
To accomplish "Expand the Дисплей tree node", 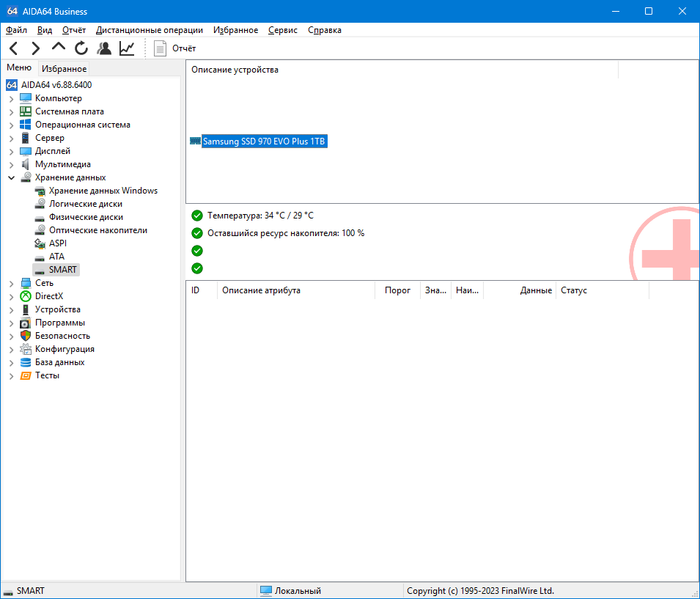I will pos(12,152).
